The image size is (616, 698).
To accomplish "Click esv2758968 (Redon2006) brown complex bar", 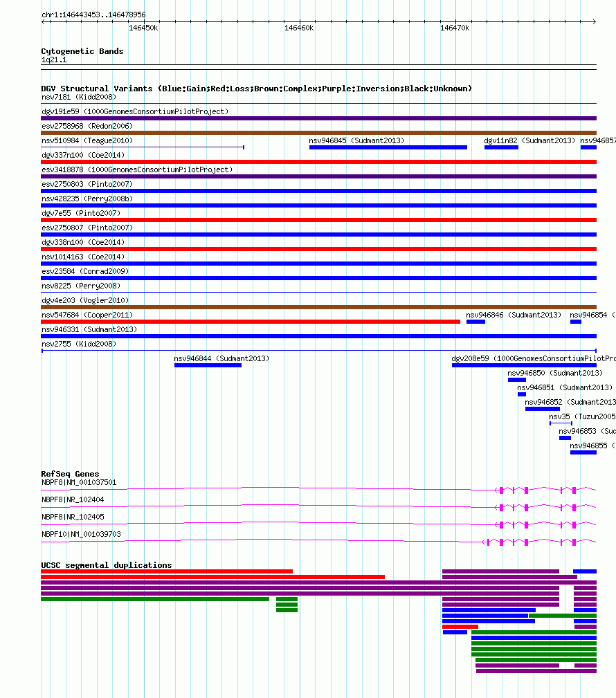I will 318,133.
